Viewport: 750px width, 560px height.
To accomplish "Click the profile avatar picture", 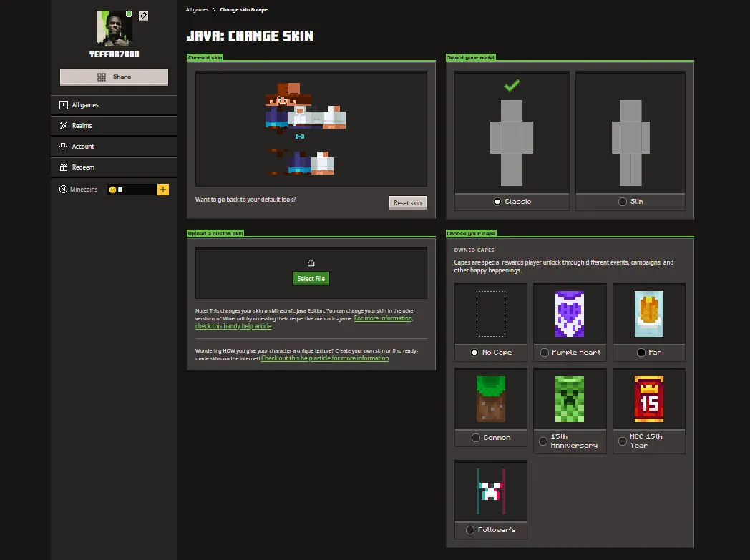I will tap(115, 29).
